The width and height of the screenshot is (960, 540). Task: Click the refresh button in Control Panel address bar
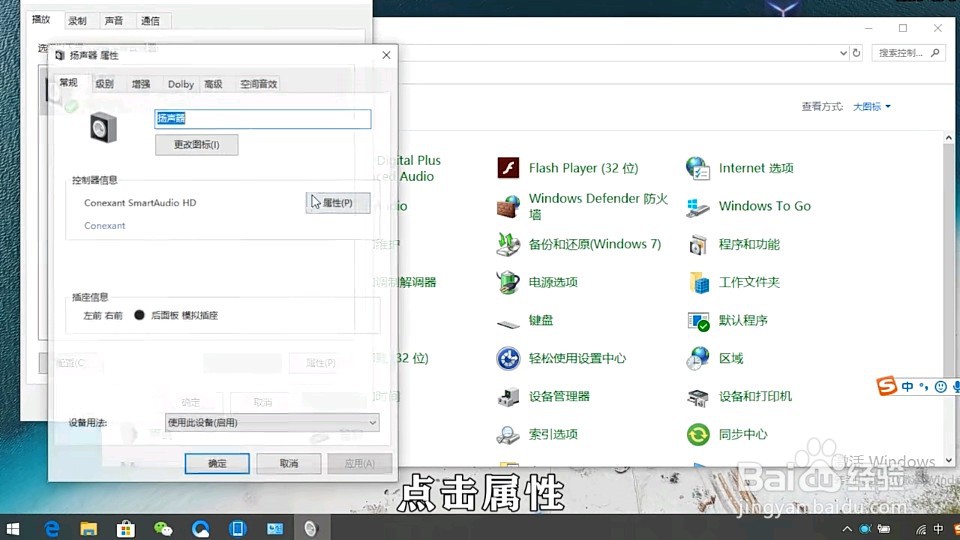[x=857, y=53]
